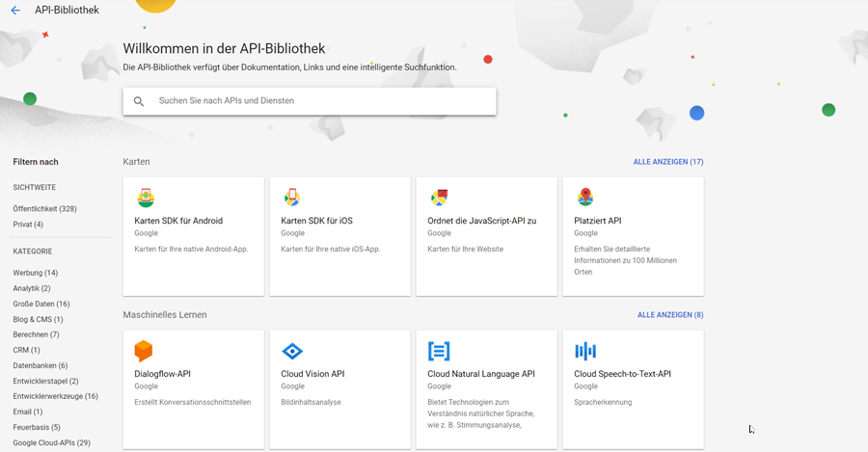Click the Cloud Speech-to-Text-API icon
Screen dimensions: 868x452
[x=584, y=351]
